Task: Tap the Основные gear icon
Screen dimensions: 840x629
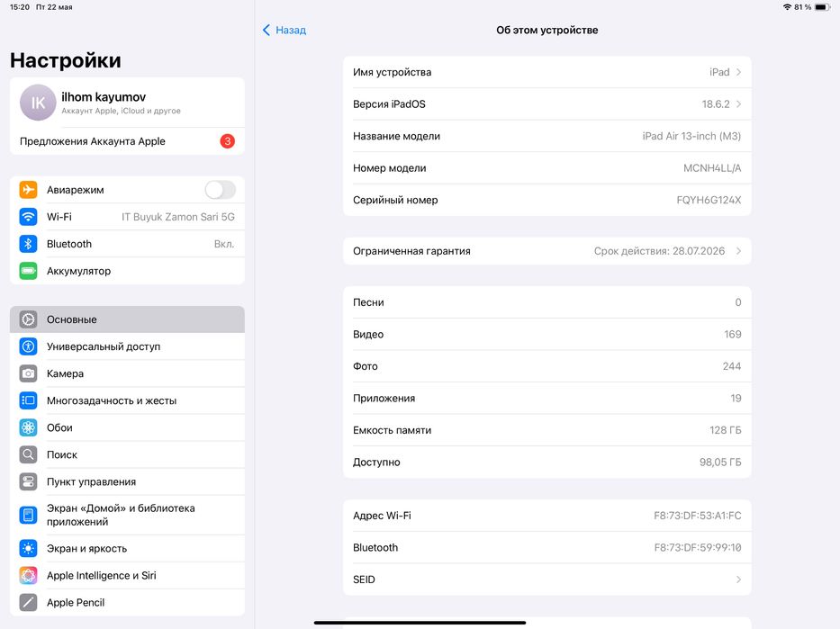Action: [x=29, y=319]
